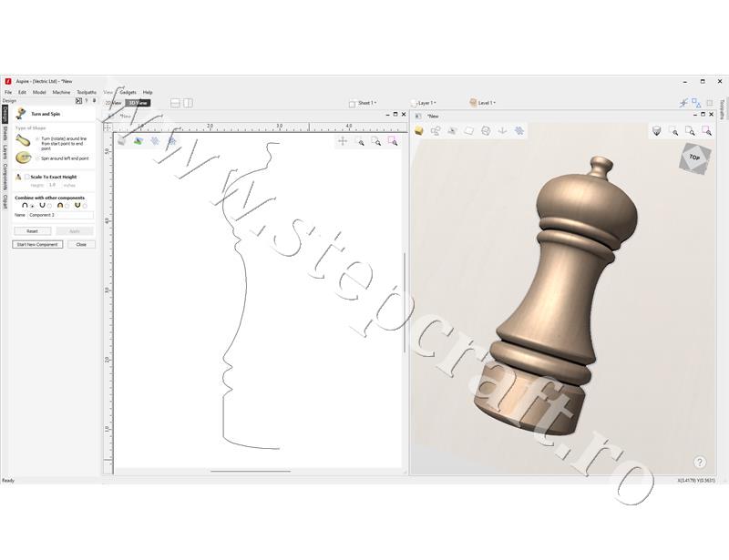Image resolution: width=729 pixels, height=560 pixels.
Task: Click zoom to selection icon in 2D view
Action: (393, 141)
